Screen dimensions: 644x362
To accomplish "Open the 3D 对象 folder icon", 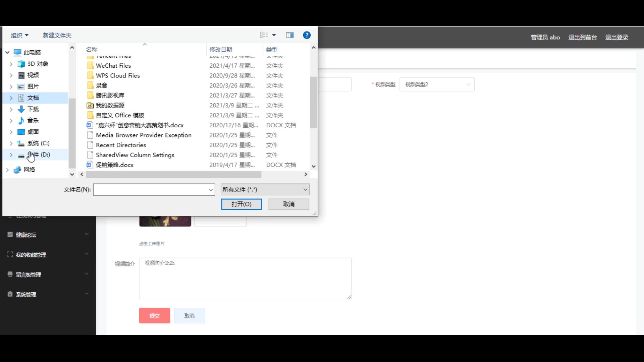I will [x=21, y=64].
